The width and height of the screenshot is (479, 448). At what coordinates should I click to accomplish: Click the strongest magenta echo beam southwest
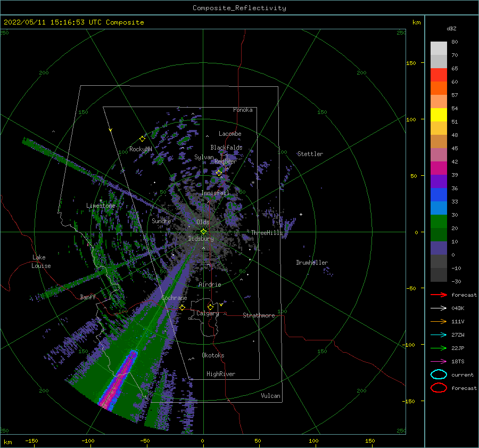[x=119, y=381]
